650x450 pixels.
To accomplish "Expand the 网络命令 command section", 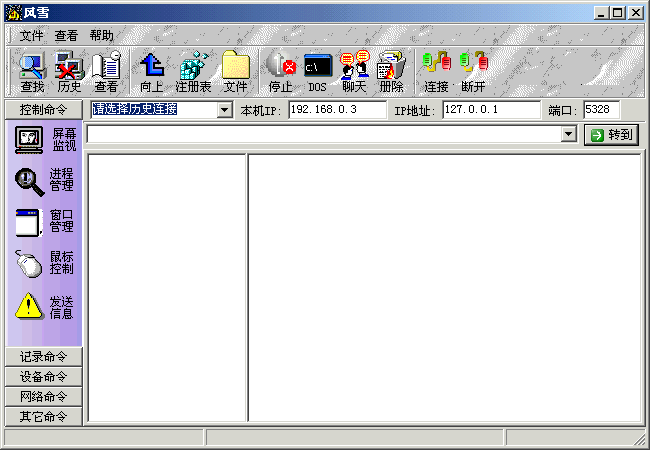I will coord(43,397).
